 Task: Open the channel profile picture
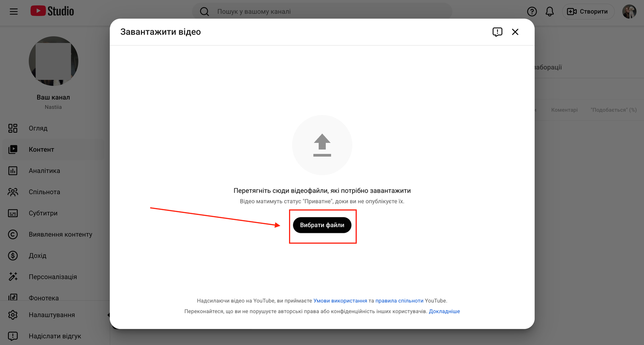click(x=54, y=61)
